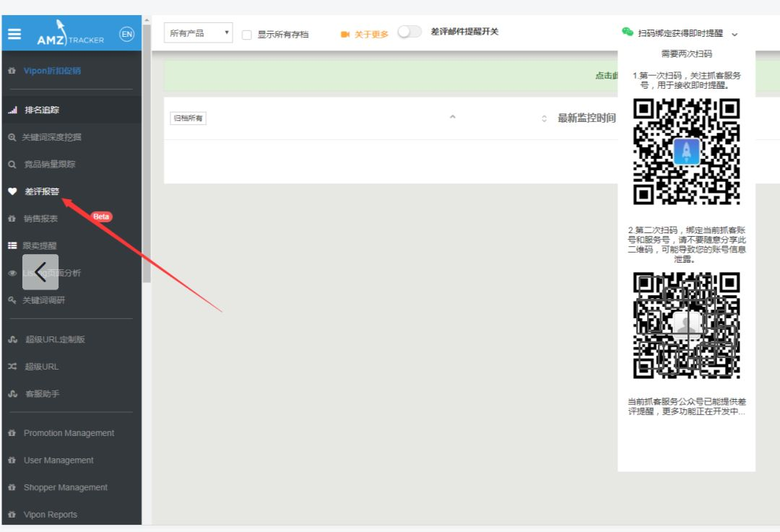Viewport: 780px width, 532px height.
Task: Open Promotion Management in the sidebar
Action: click(69, 433)
